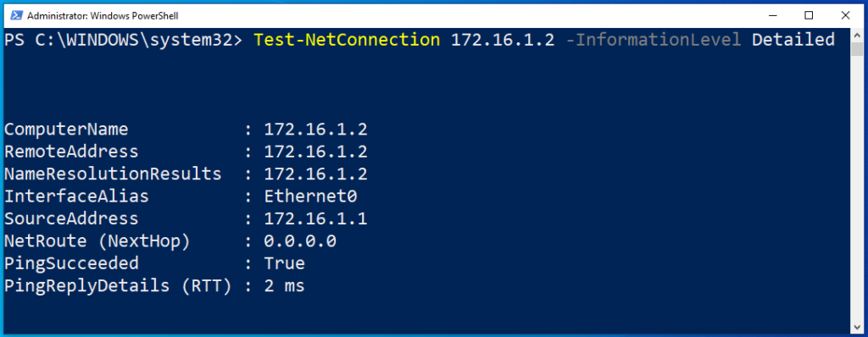The height and width of the screenshot is (337, 868).
Task: Click the ComputerName label
Action: coord(66,130)
